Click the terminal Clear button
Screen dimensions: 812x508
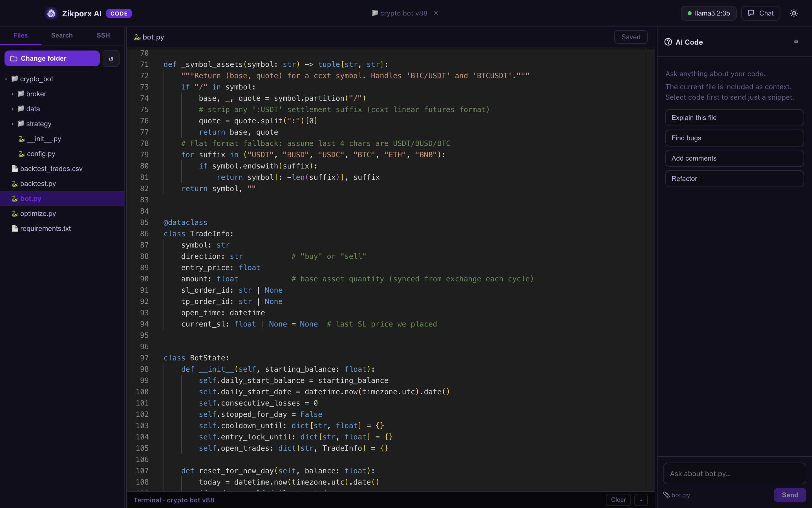(618, 500)
